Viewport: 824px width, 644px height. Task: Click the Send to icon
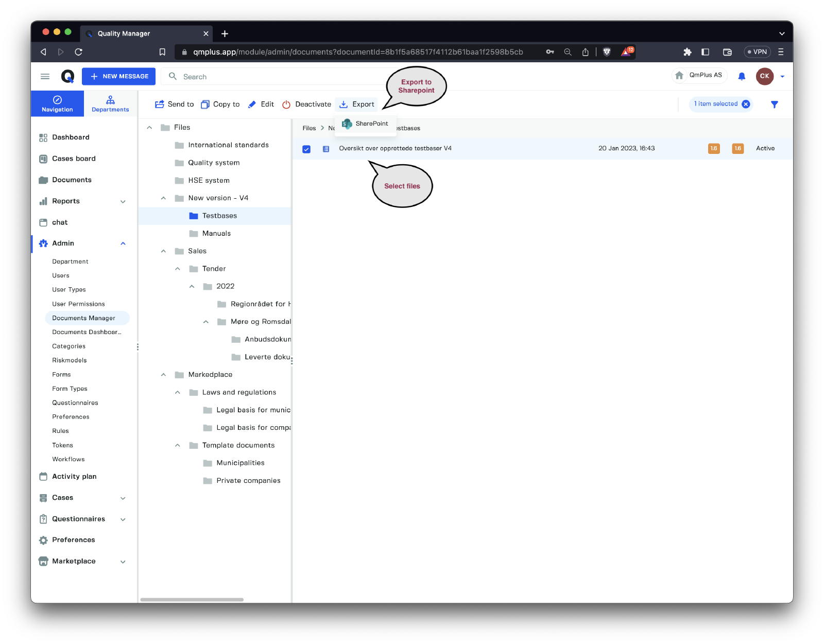click(160, 105)
